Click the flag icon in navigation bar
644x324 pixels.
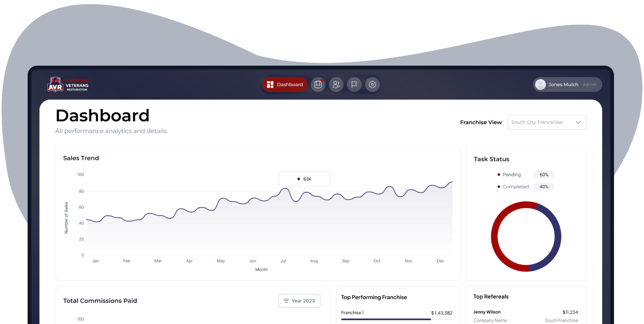click(x=354, y=85)
